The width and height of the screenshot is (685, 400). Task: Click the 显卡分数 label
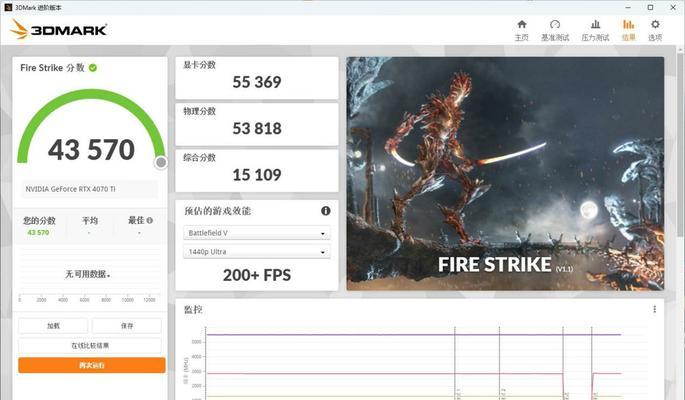[x=199, y=65]
